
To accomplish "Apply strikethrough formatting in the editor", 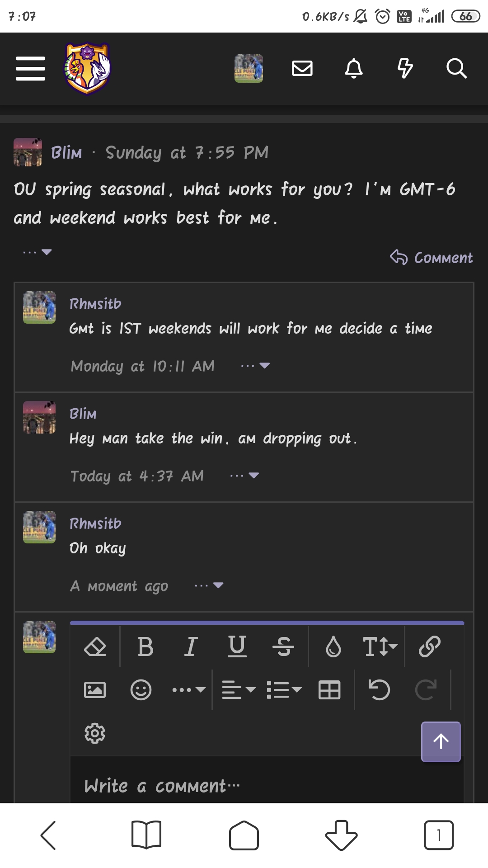I will 284,646.
